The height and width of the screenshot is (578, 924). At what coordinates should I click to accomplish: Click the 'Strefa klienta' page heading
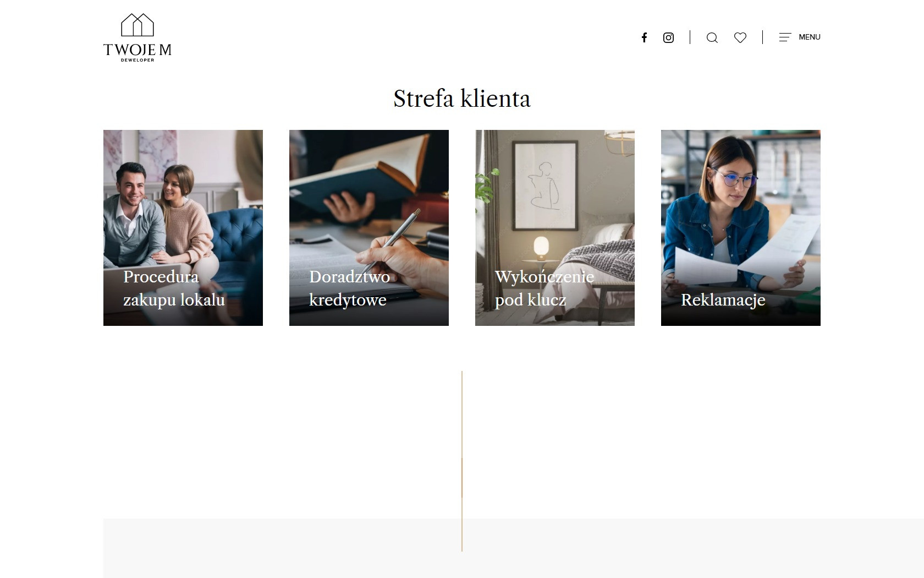(x=462, y=99)
